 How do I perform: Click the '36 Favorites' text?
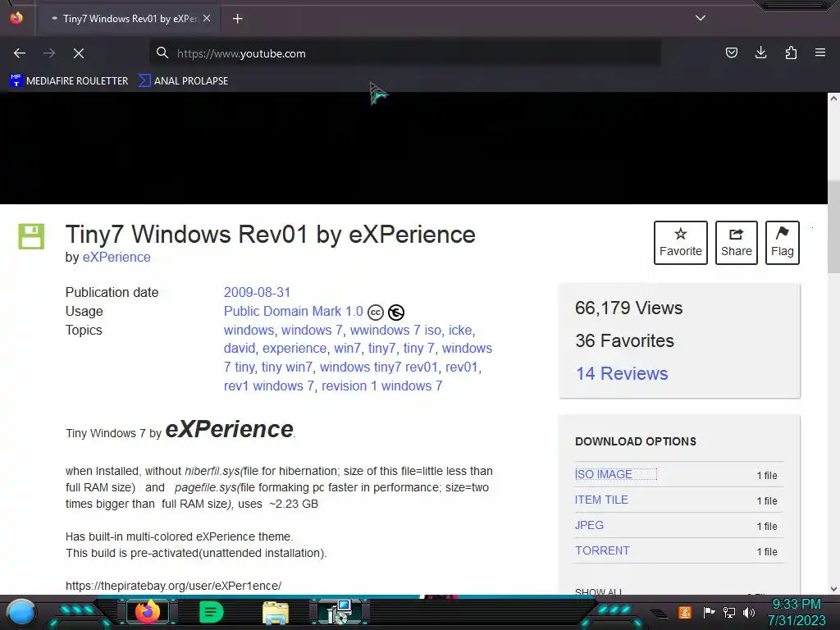(x=624, y=340)
